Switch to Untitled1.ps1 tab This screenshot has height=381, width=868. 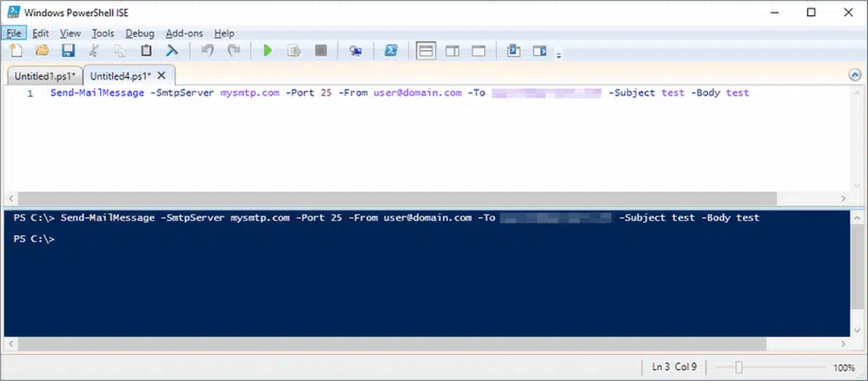pyautogui.click(x=45, y=76)
